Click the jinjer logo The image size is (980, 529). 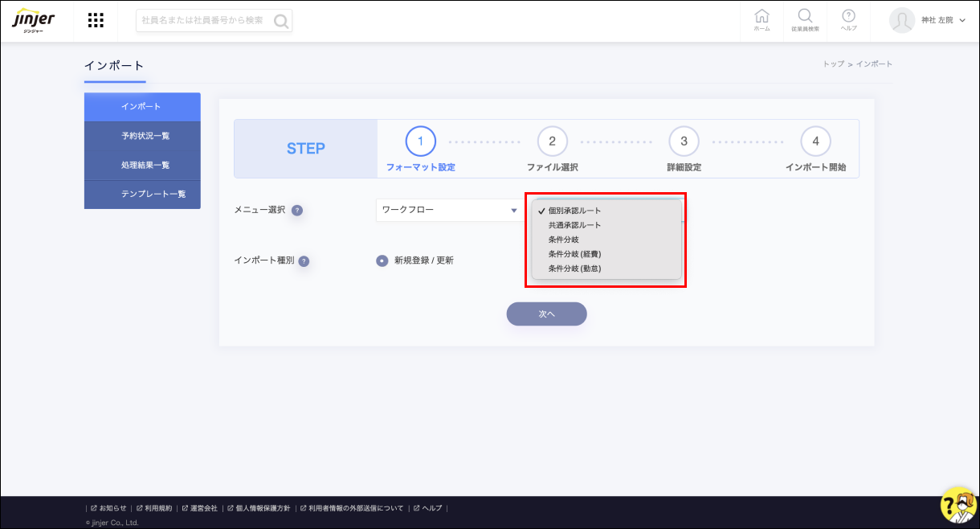34,21
